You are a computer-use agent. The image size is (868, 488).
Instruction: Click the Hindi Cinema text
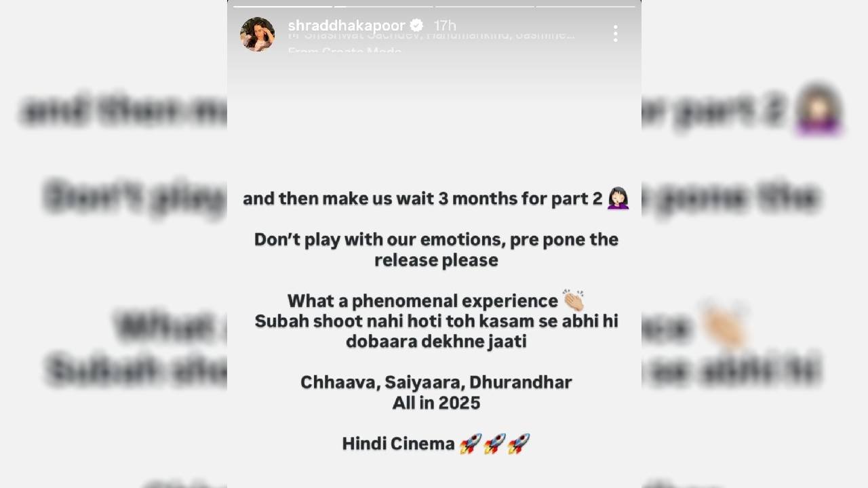(x=398, y=444)
